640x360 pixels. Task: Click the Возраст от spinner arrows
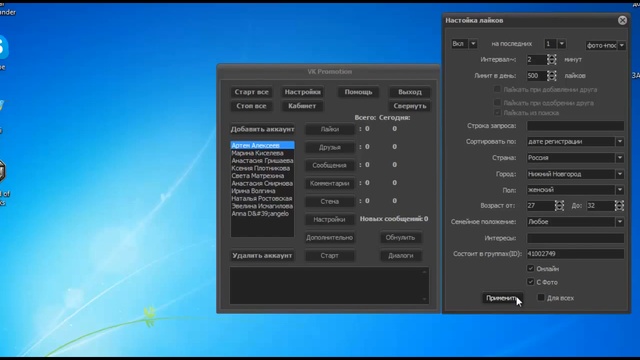[x=559, y=206]
